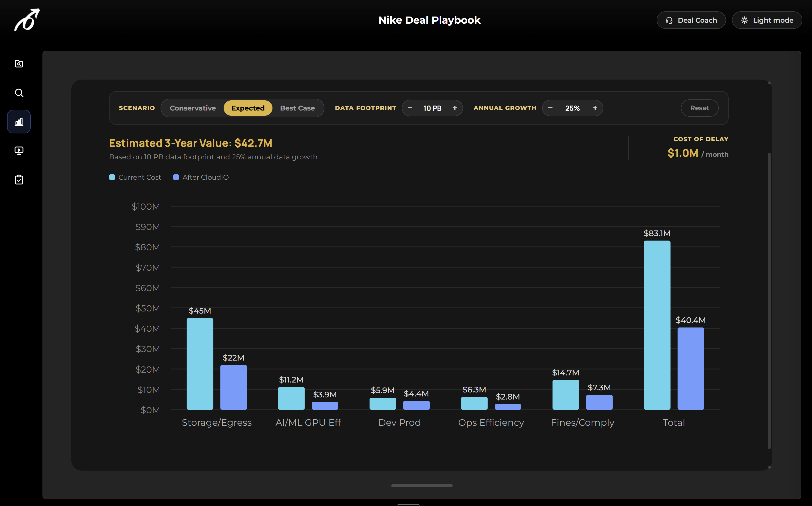Select the Expected scenario

[x=248, y=108]
